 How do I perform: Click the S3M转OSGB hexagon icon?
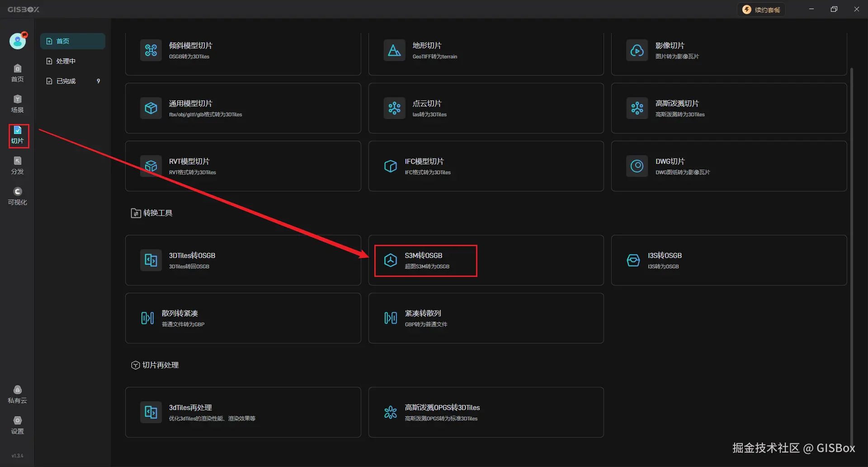[391, 260]
